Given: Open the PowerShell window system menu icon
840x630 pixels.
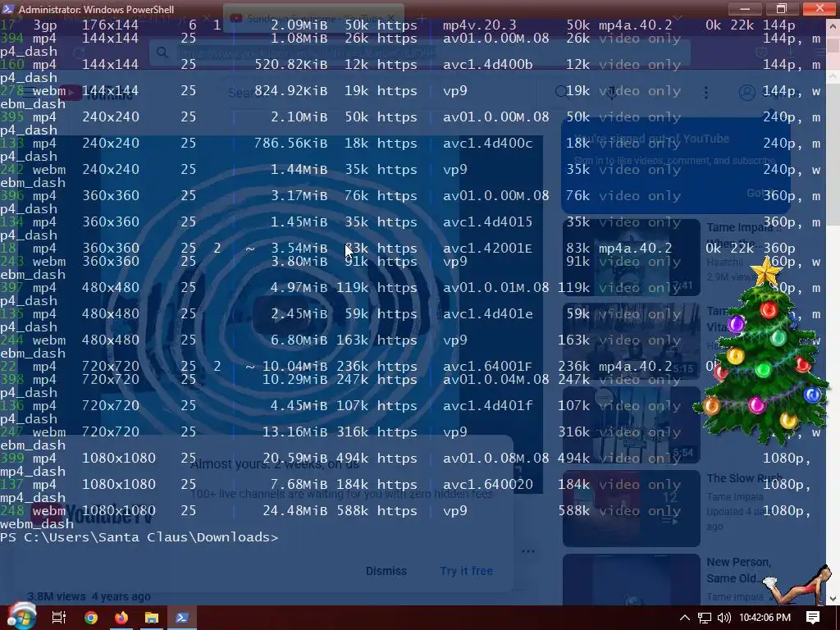Looking at the screenshot, I should (x=7, y=8).
